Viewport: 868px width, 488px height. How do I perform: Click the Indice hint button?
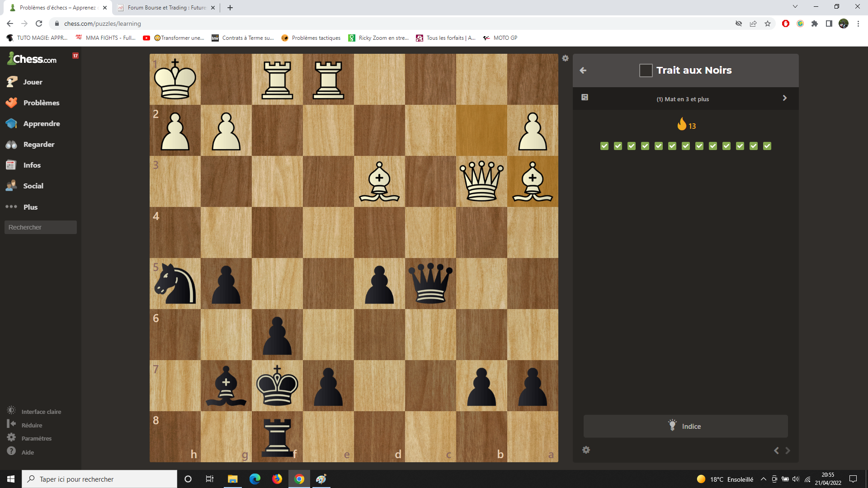click(x=685, y=426)
